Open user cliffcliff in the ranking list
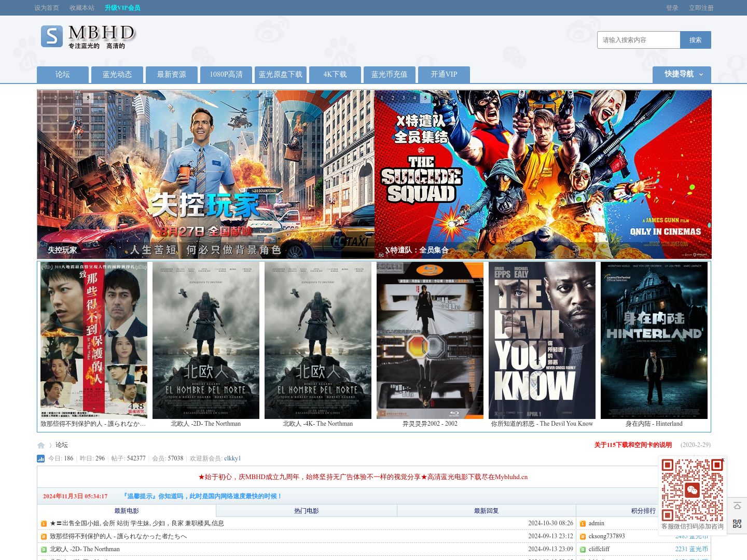The width and height of the screenshot is (747, 560). pyautogui.click(x=599, y=549)
